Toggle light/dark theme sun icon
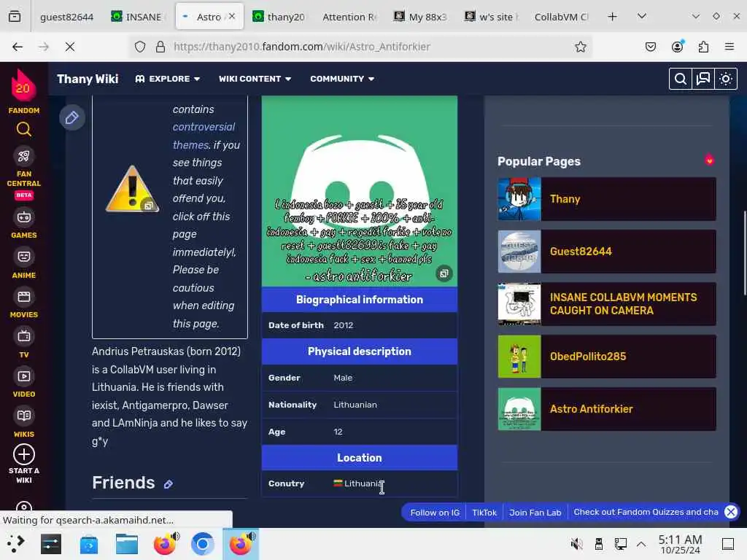This screenshot has width=747, height=560. (x=726, y=79)
